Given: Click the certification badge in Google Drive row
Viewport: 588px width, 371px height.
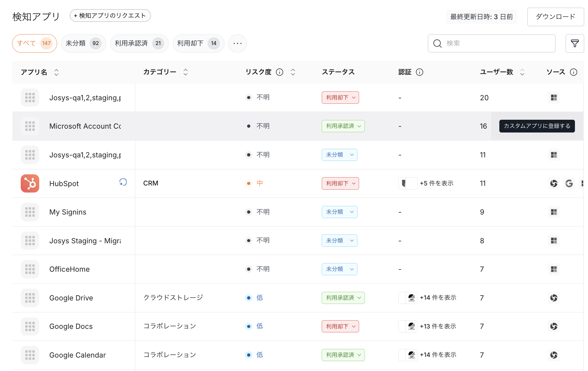Looking at the screenshot, I should pyautogui.click(x=411, y=298).
